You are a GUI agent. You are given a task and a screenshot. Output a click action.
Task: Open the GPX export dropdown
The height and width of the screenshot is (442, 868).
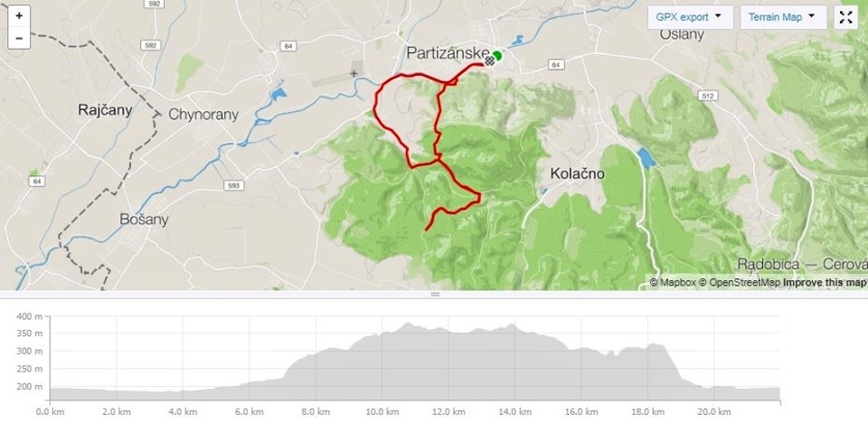click(x=690, y=17)
